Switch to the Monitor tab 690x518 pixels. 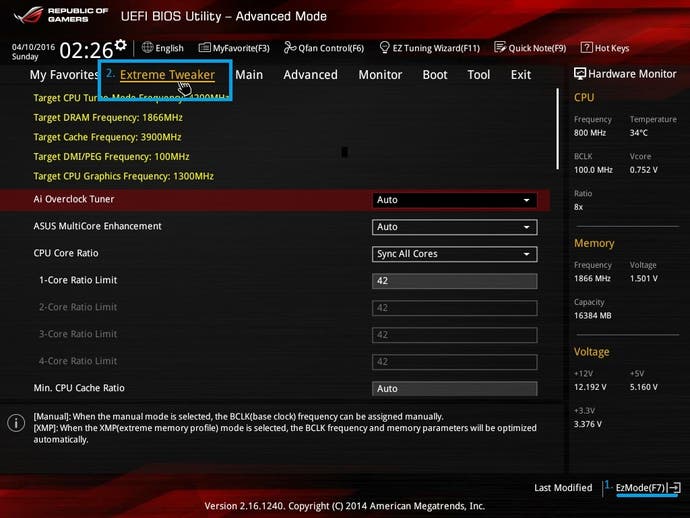point(380,75)
